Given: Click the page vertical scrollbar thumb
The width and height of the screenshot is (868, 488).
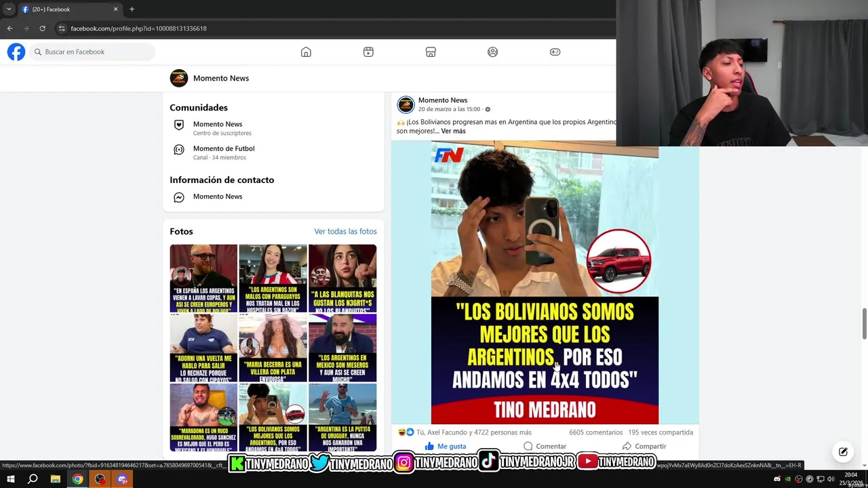Looking at the screenshot, I should [x=864, y=324].
